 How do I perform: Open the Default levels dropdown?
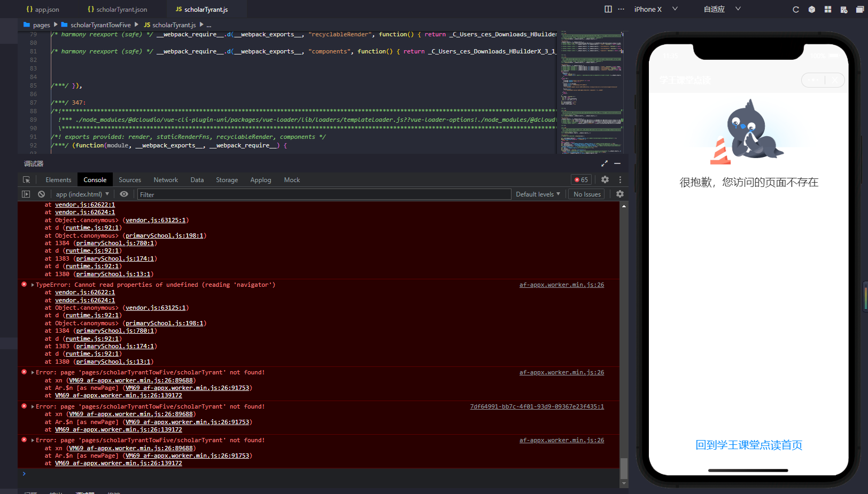[x=538, y=194]
